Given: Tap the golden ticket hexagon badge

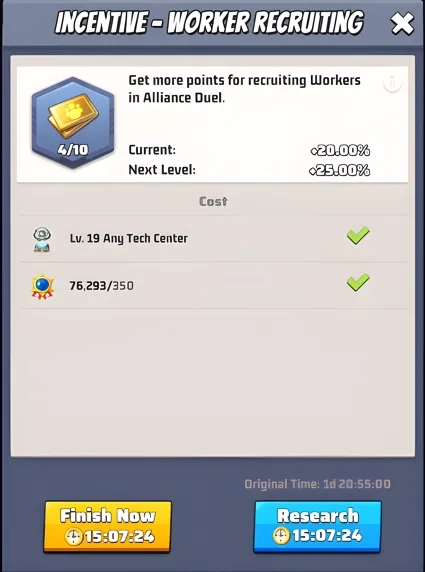Looking at the screenshot, I should (73, 122).
